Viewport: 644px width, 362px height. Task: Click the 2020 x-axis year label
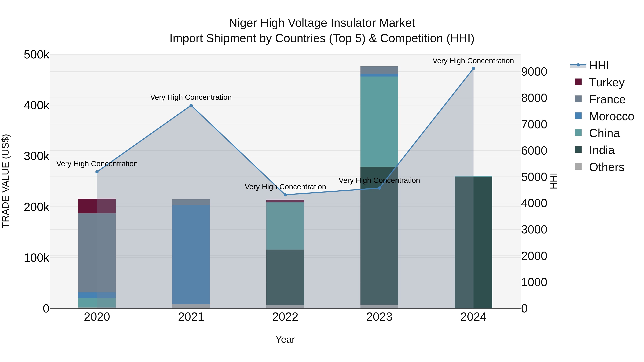[97, 317]
